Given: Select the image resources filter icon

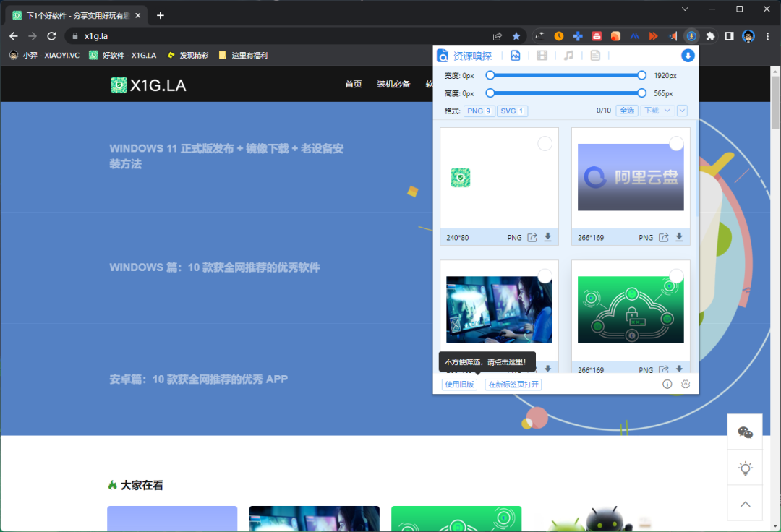Looking at the screenshot, I should (516, 55).
